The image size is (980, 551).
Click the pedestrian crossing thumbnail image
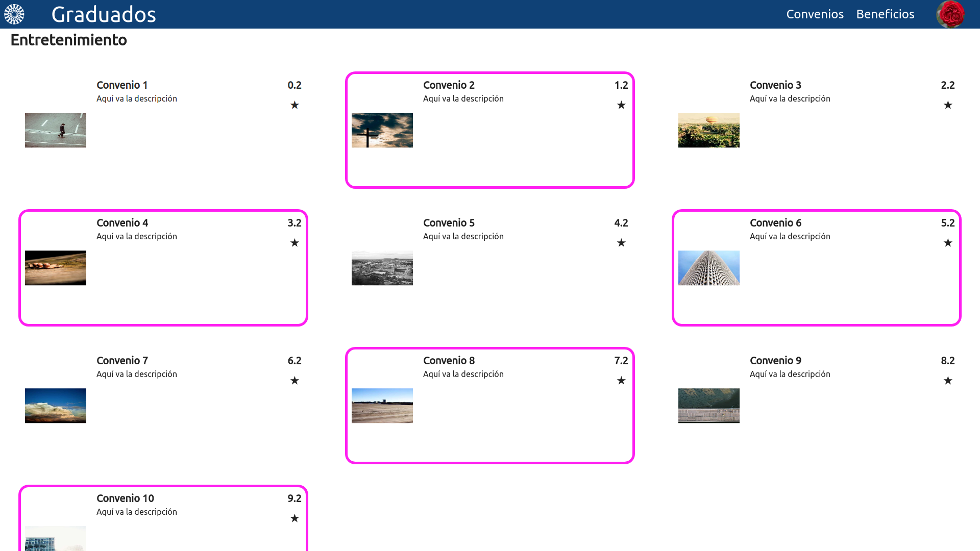point(56,130)
